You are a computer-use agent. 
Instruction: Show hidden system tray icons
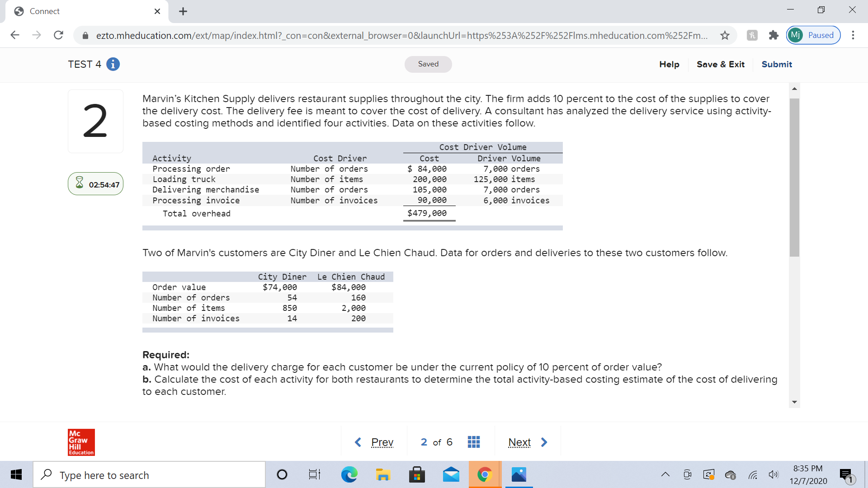tap(665, 474)
